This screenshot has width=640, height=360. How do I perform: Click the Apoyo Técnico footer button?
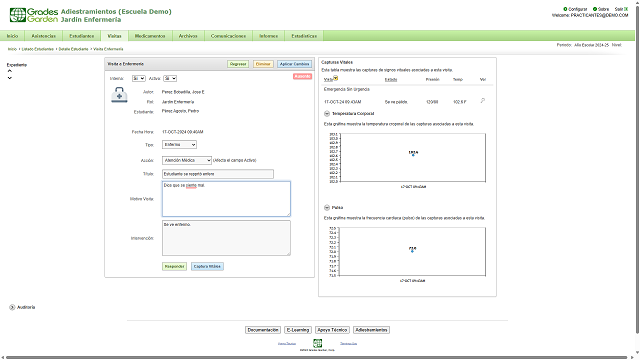coord(332,330)
